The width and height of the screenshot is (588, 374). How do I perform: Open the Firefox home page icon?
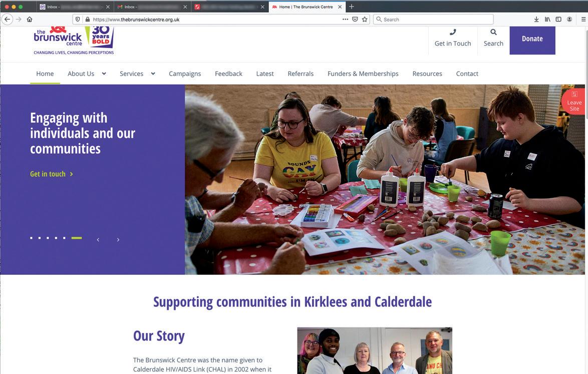[30, 20]
